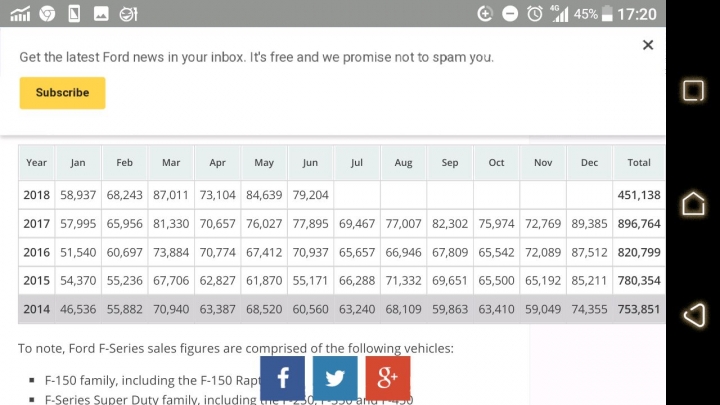Viewport: 720px width, 405px height.
Task: Dismiss the newsletter banner with X
Action: point(648,45)
